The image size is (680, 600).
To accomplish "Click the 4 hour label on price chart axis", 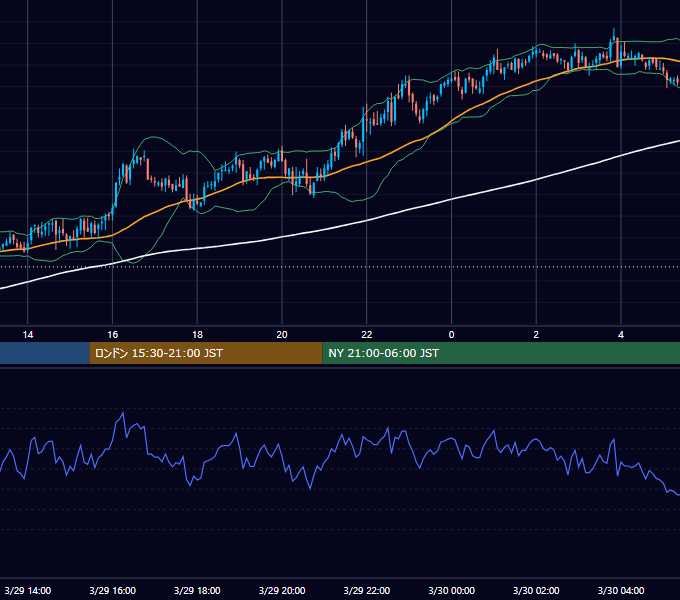I will 621,335.
